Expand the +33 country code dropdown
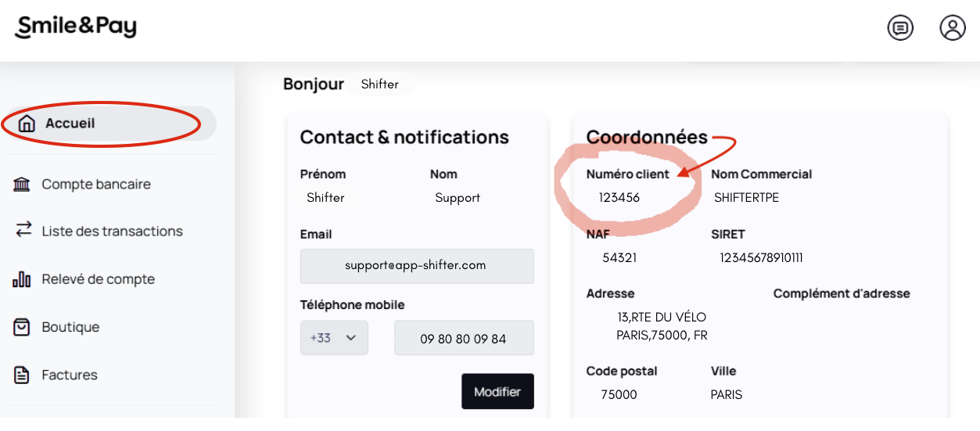980x431 pixels. [x=334, y=338]
